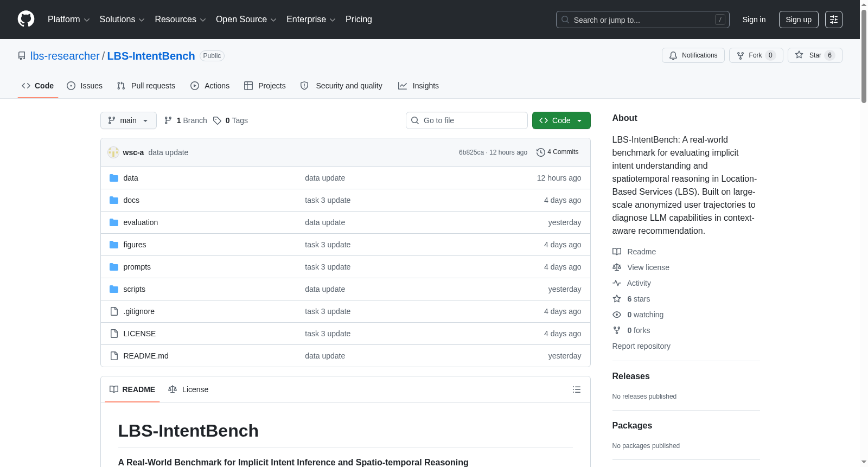
Task: Expand the Solutions menu
Action: coord(122,20)
